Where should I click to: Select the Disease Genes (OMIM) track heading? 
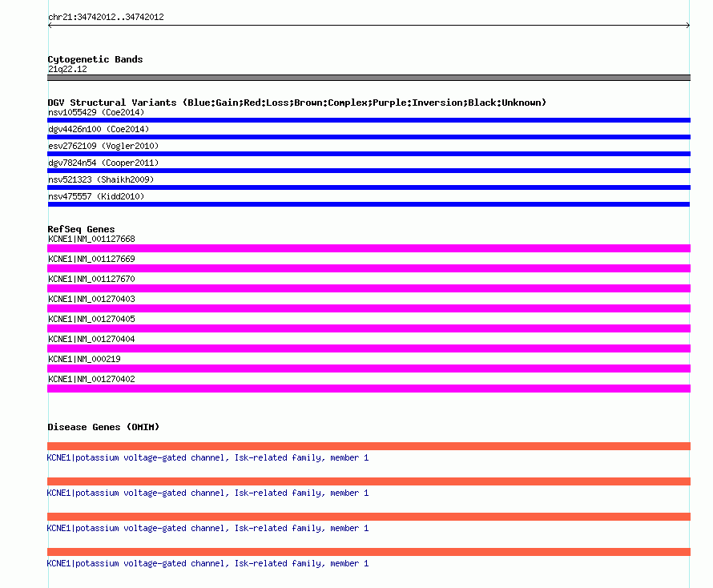[x=103, y=427]
